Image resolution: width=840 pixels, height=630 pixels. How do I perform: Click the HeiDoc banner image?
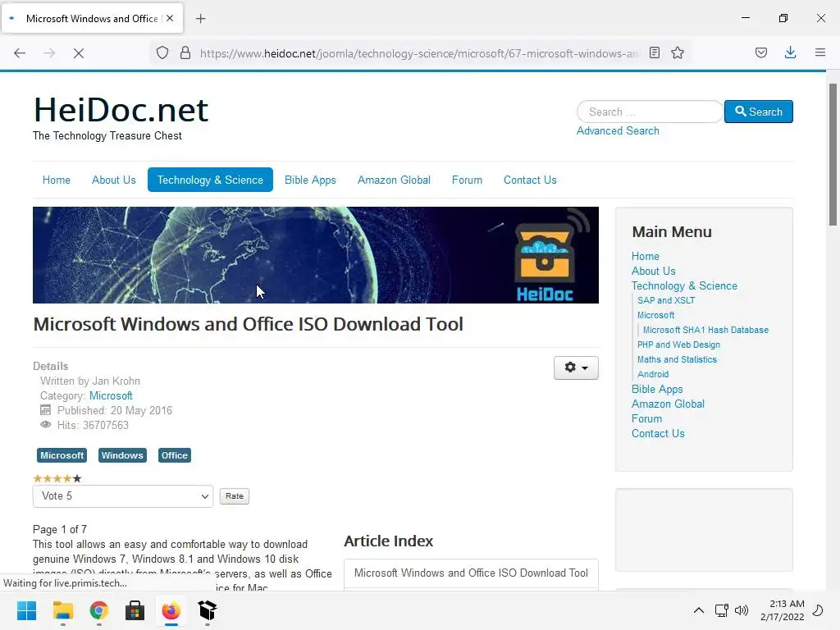pos(316,255)
